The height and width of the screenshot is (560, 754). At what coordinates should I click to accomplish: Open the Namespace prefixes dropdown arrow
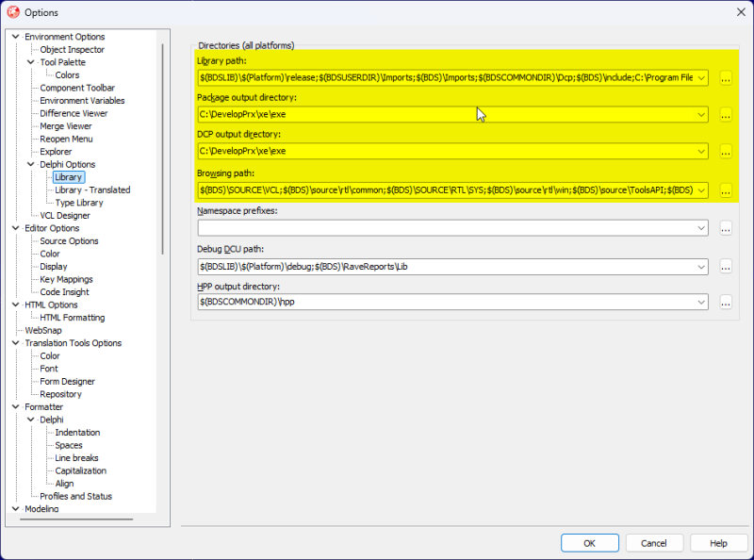point(701,228)
